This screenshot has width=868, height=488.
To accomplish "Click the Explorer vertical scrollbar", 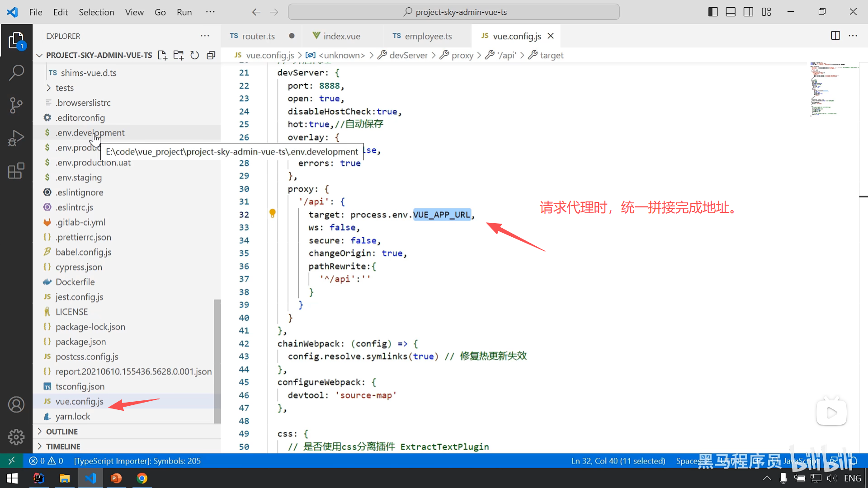I will click(217, 361).
